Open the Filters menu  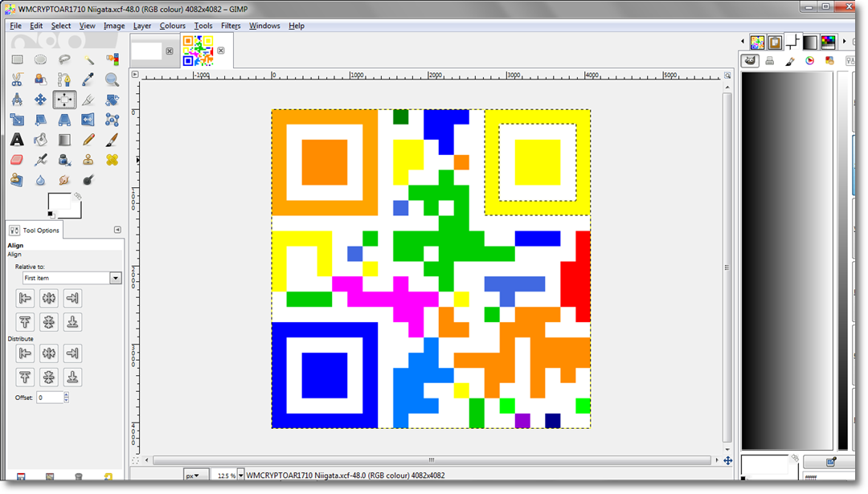click(x=231, y=26)
